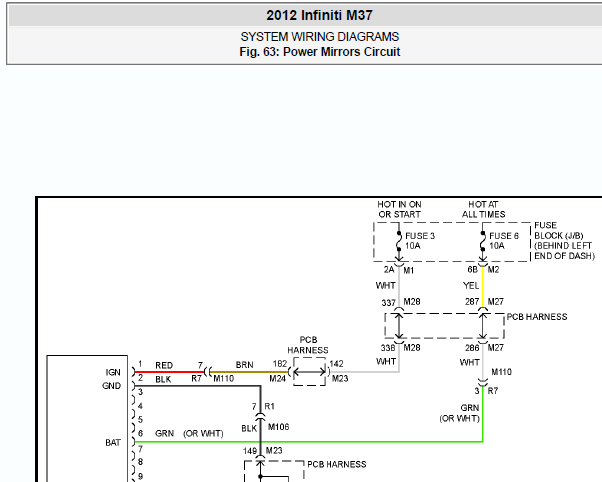This screenshot has width=602, height=482.
Task: Click the fuse 3 symbol in fuse block
Action: pos(399,242)
